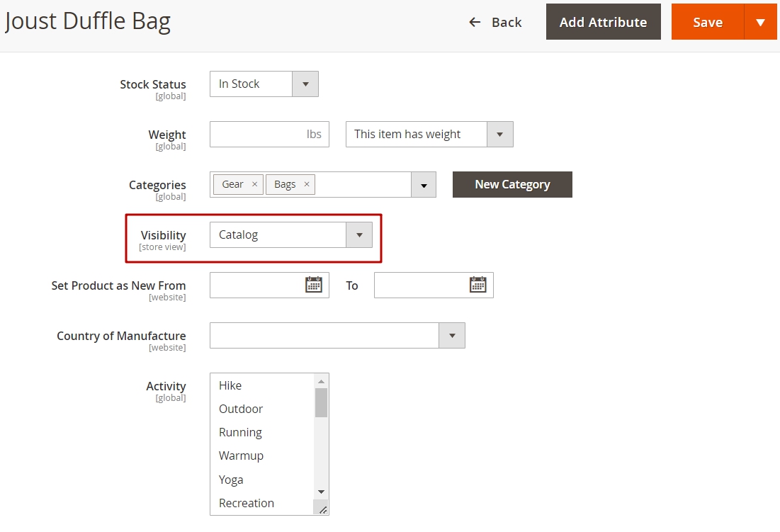Open the Visibility dropdown
This screenshot has height=532, width=780.
[x=291, y=234]
